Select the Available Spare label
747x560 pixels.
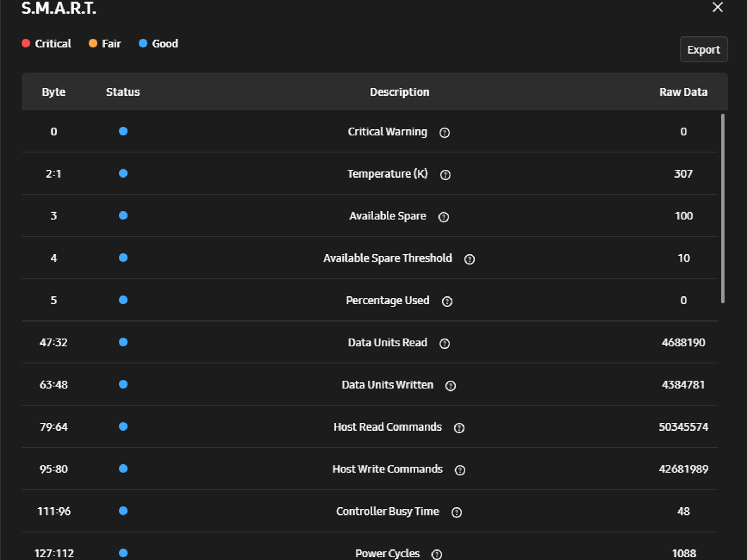coord(387,216)
